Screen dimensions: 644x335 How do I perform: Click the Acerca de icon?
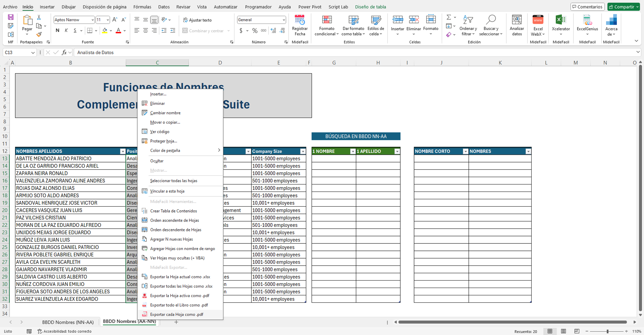point(611,20)
